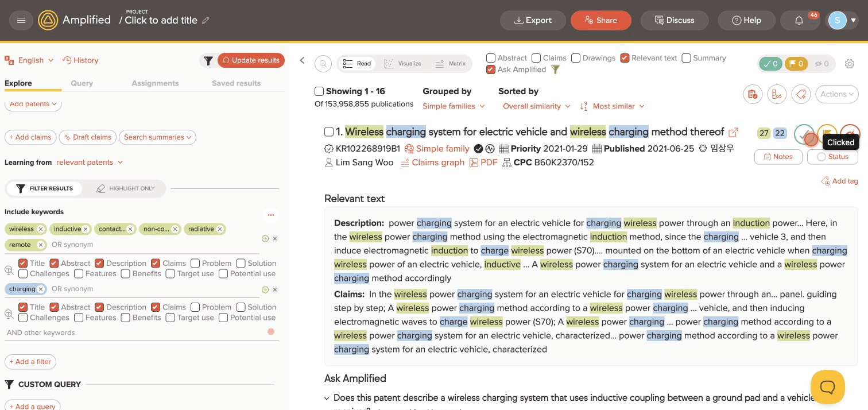This screenshot has height=410, width=868.
Task: Remove the 'radiative' keyword chip
Action: [220, 229]
